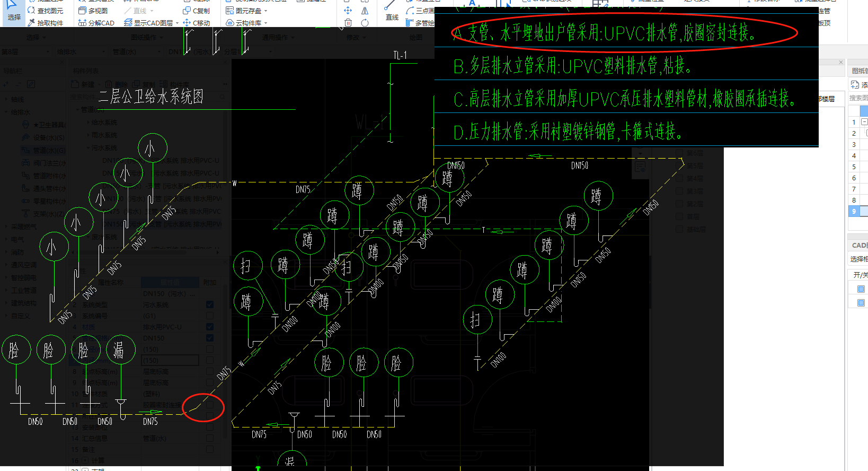Toggle 系统类型 attach checkbox in properties

(x=210, y=304)
